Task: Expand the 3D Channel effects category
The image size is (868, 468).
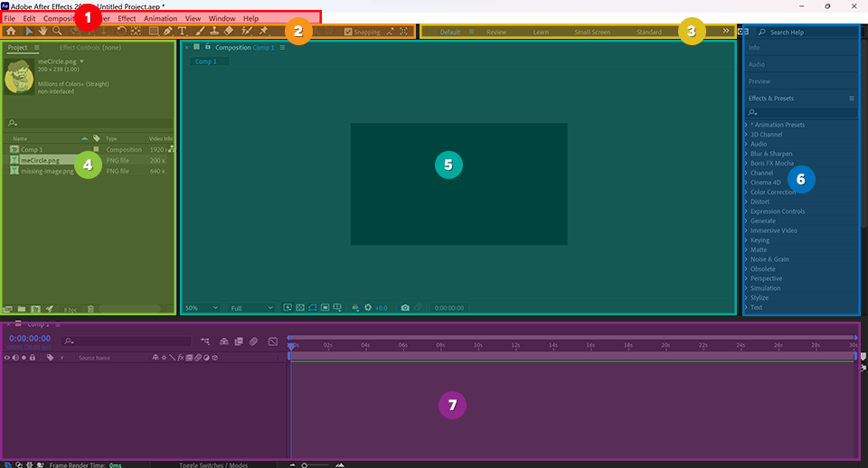Action: pyautogui.click(x=746, y=135)
